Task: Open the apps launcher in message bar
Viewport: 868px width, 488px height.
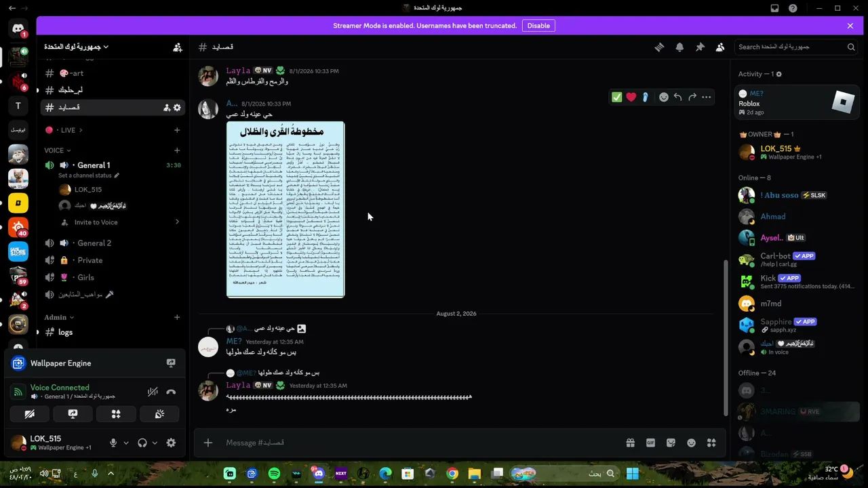Action: click(x=711, y=443)
